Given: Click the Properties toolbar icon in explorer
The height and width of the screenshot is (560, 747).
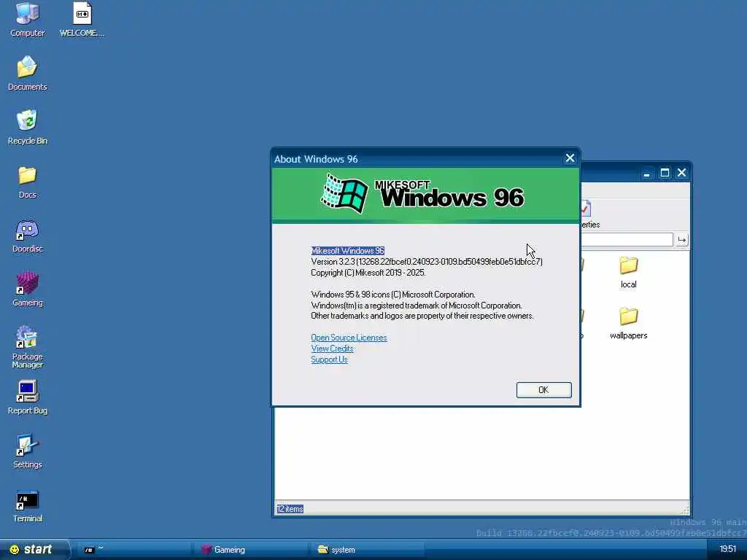Looking at the screenshot, I should [x=589, y=214].
